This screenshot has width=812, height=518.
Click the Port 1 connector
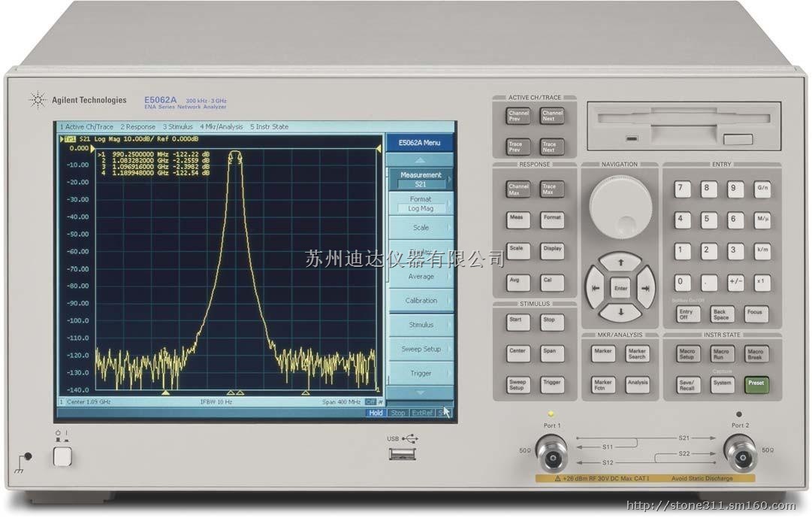click(x=554, y=453)
